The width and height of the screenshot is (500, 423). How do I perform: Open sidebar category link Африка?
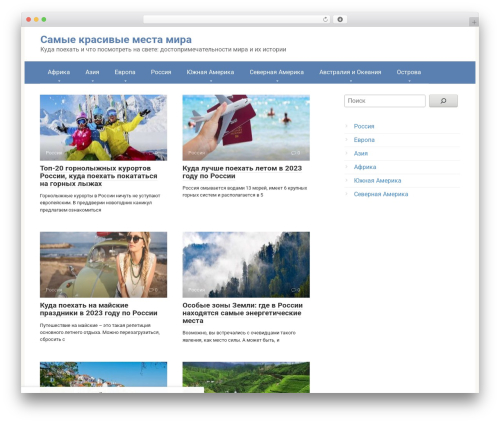(365, 167)
